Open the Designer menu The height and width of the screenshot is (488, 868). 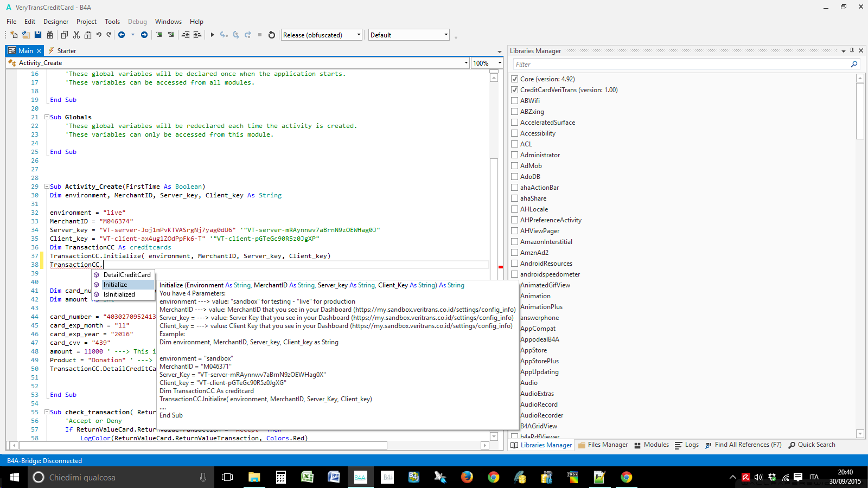tap(56, 22)
